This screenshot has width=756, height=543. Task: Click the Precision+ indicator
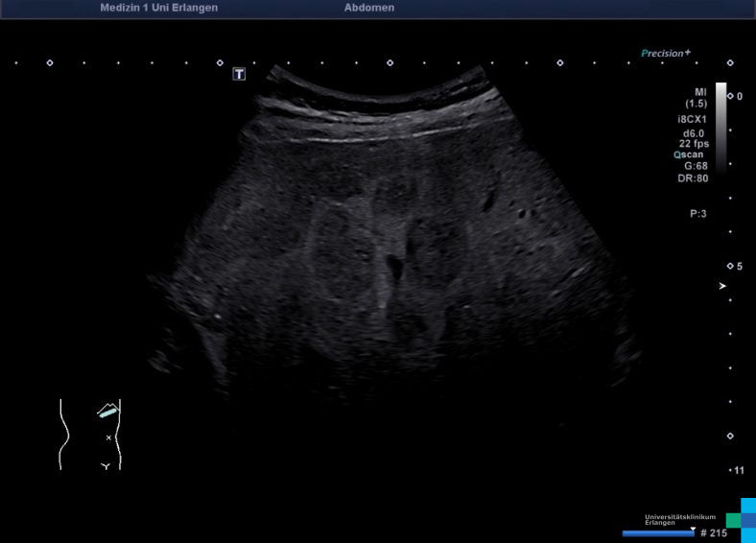click(x=666, y=54)
